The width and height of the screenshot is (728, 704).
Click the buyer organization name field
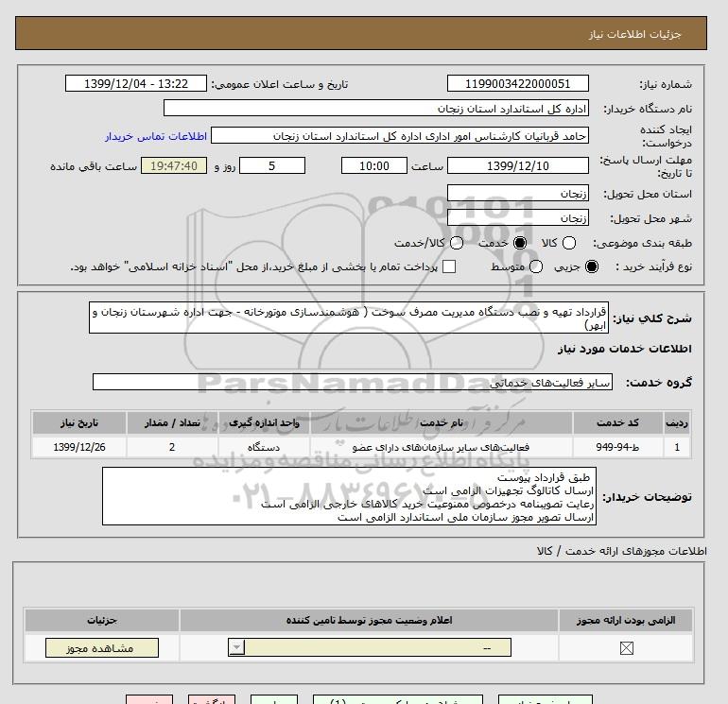[x=376, y=108]
